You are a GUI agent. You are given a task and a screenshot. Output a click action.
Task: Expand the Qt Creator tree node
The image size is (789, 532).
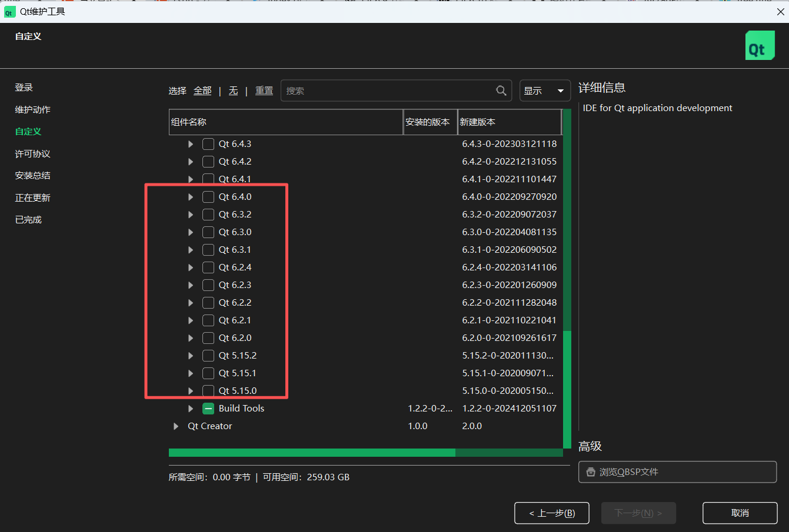[x=176, y=426]
